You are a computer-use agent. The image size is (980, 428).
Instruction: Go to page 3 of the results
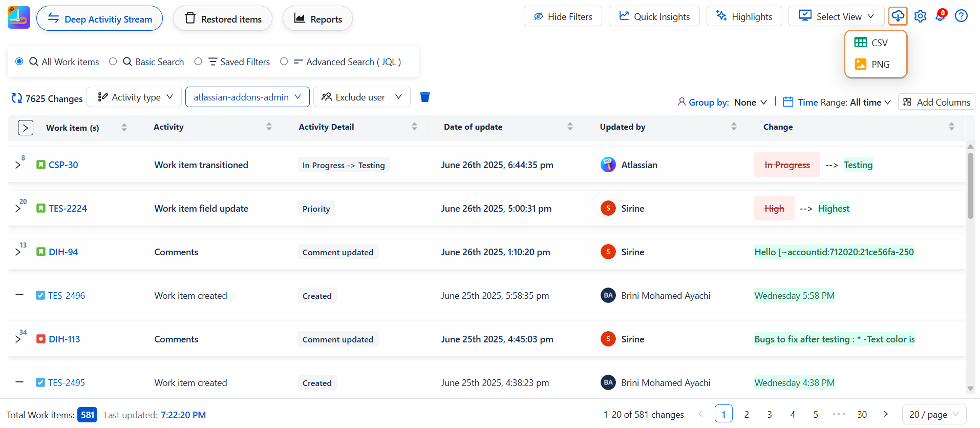click(769, 414)
